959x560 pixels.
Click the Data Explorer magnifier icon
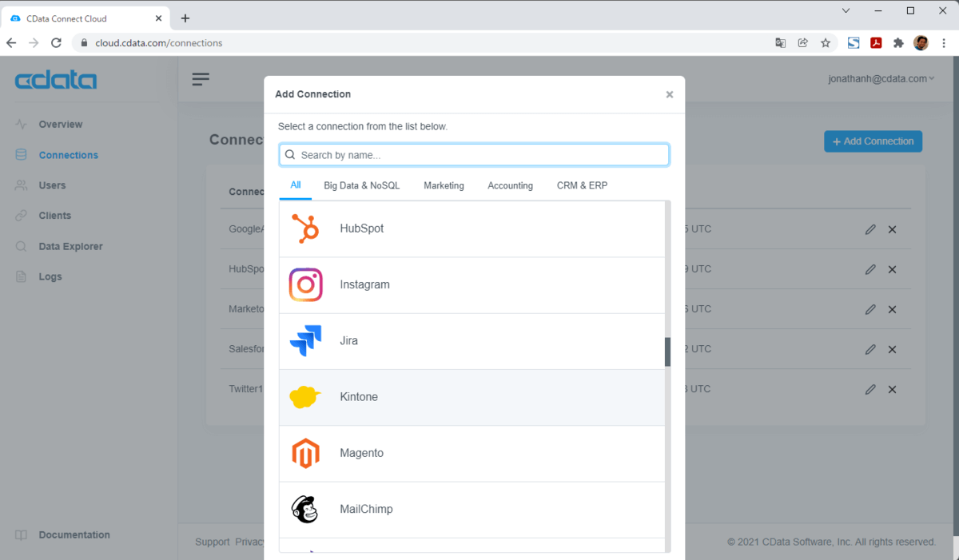[x=21, y=246]
